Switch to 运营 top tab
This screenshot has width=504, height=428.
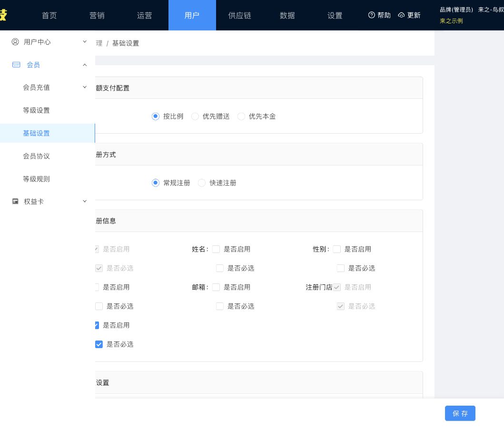click(145, 15)
